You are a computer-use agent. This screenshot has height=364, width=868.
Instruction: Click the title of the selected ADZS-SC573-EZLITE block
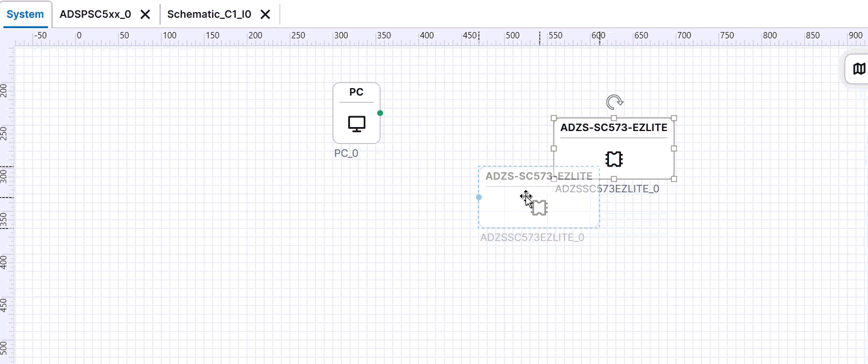tap(614, 128)
